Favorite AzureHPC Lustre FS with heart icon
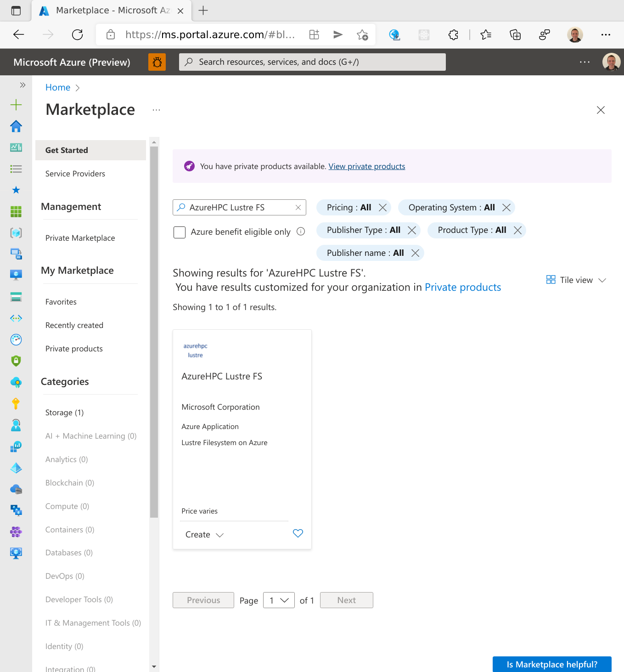Image resolution: width=624 pixels, height=672 pixels. 298,533
